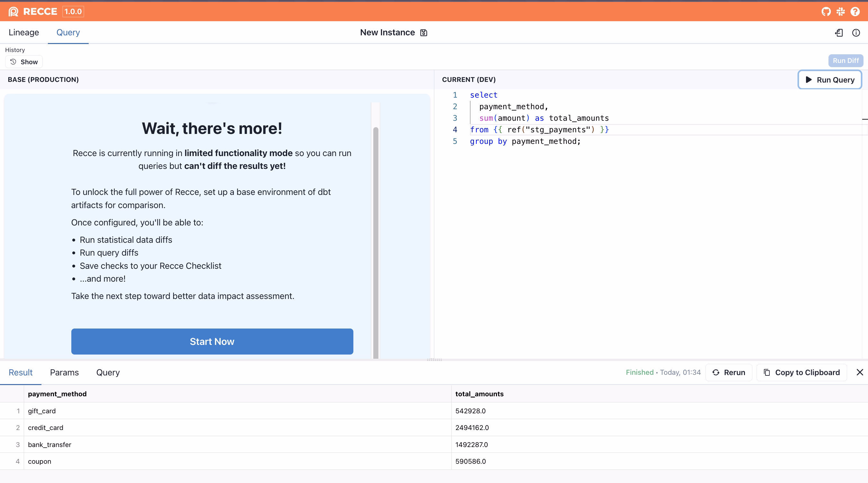Click the 'Finished' status text
This screenshot has height=483, width=868.
640,372
